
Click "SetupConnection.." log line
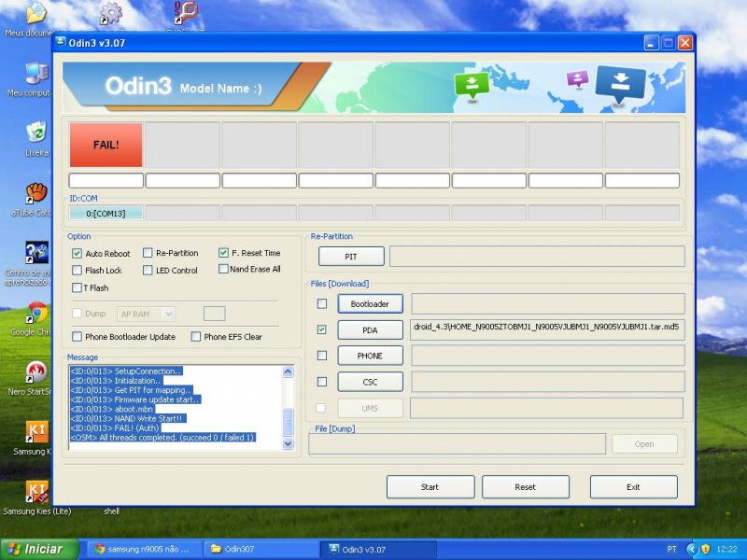126,371
